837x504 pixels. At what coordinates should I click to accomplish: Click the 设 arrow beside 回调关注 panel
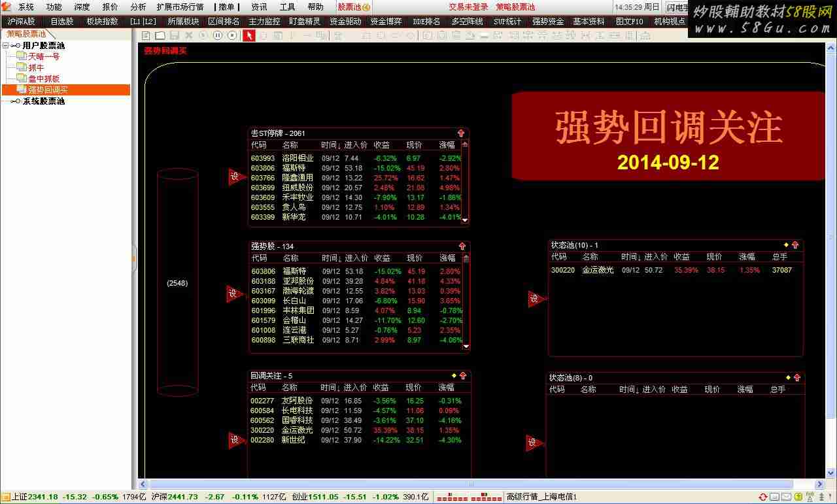pyautogui.click(x=237, y=440)
